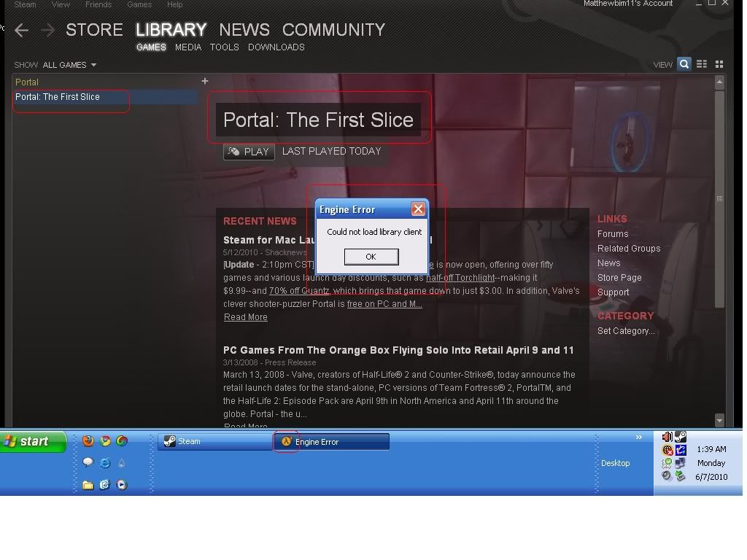
Task: Select the TOOLS sub-tab
Action: click(x=225, y=47)
